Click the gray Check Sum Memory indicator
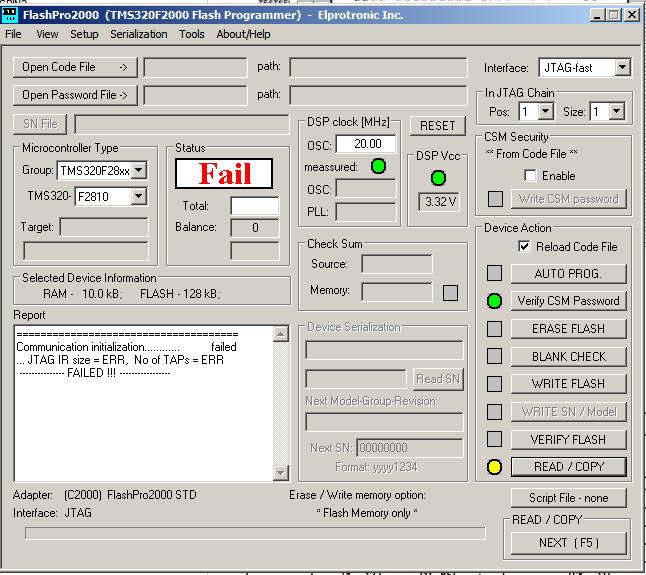Viewport: 646px width, 575px height. pyautogui.click(x=450, y=293)
